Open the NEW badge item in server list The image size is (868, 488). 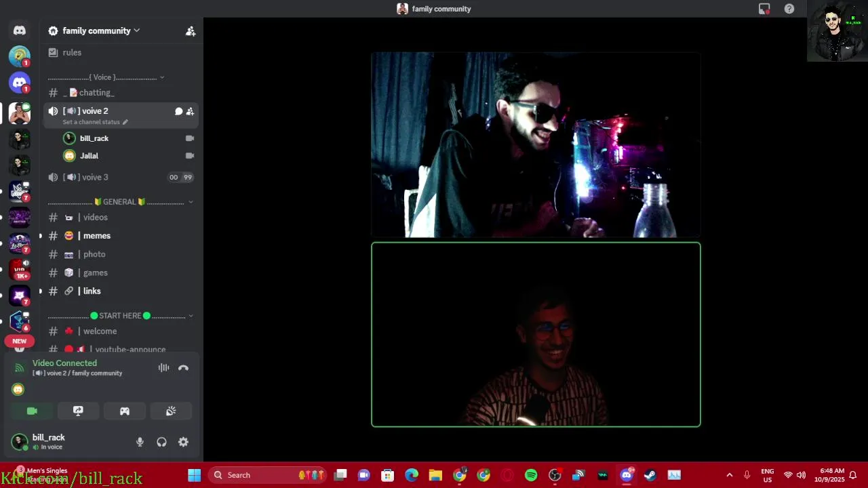(x=20, y=341)
